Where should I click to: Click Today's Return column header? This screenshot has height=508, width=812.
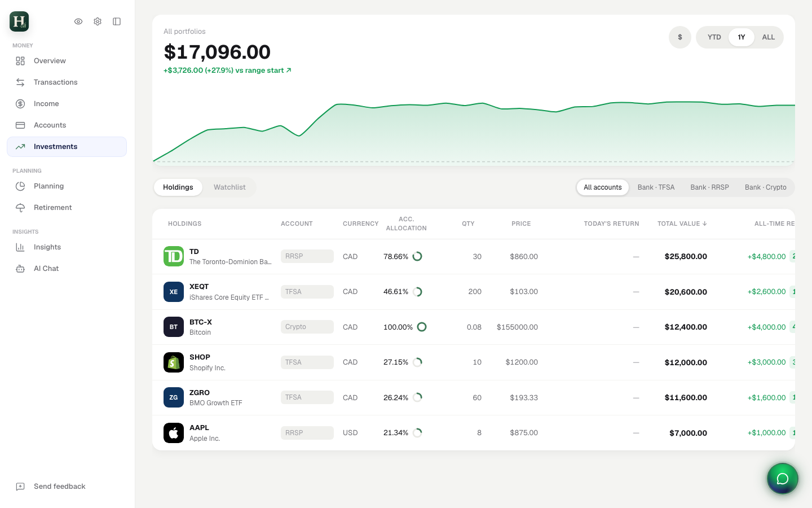point(611,224)
